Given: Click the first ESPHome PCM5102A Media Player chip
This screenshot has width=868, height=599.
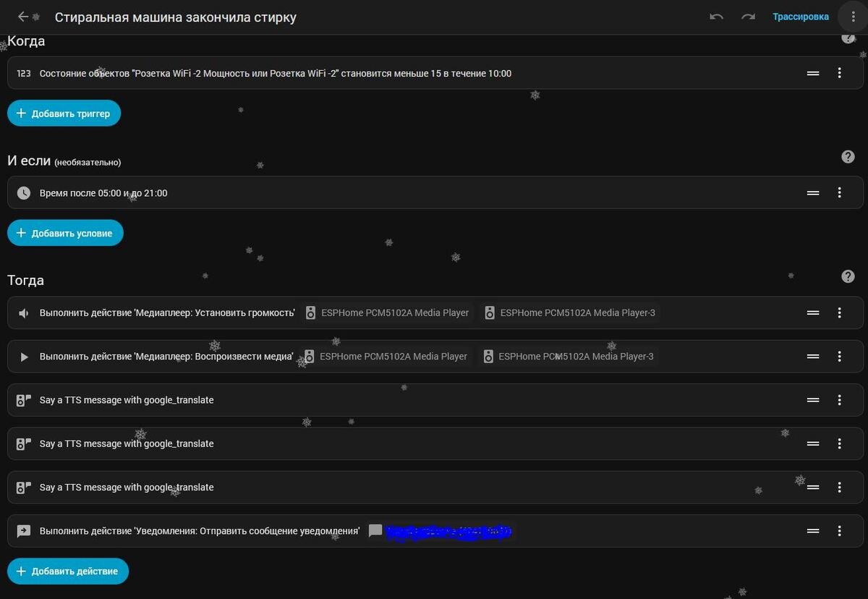Looking at the screenshot, I should pyautogui.click(x=388, y=313).
